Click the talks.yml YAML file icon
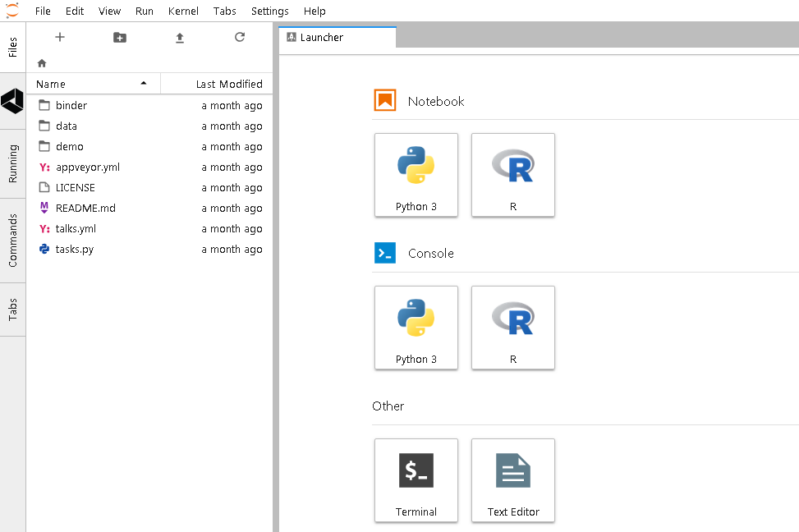The height and width of the screenshot is (532, 799). pyautogui.click(x=44, y=228)
